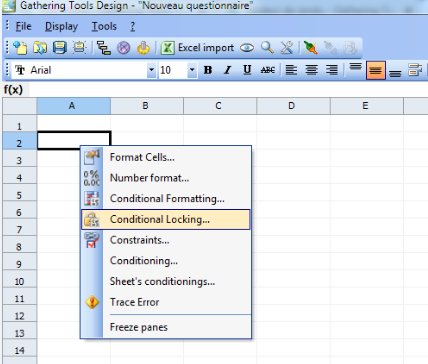This screenshot has width=428, height=364.
Task: Open the tree structure icon
Action: (104, 48)
